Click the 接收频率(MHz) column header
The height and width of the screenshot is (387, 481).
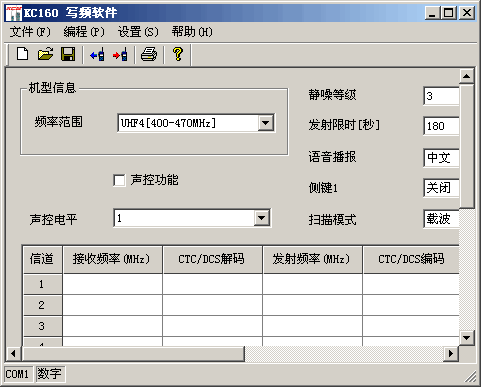(112, 259)
